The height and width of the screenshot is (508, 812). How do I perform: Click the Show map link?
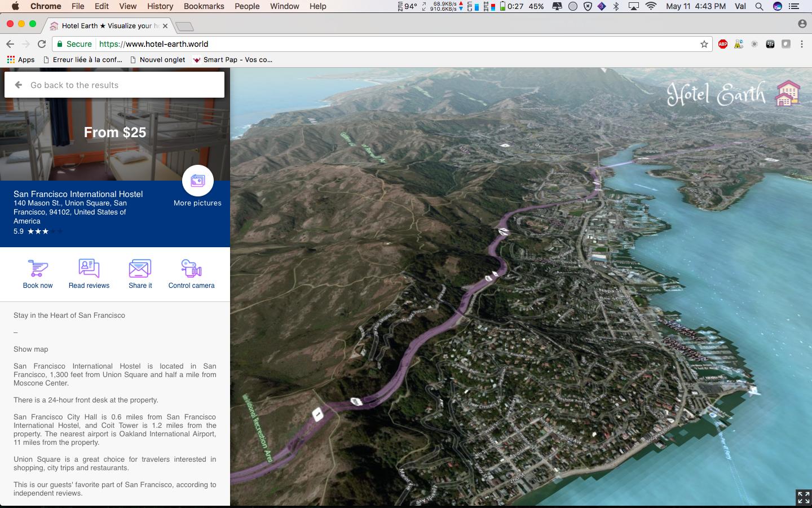[31, 349]
